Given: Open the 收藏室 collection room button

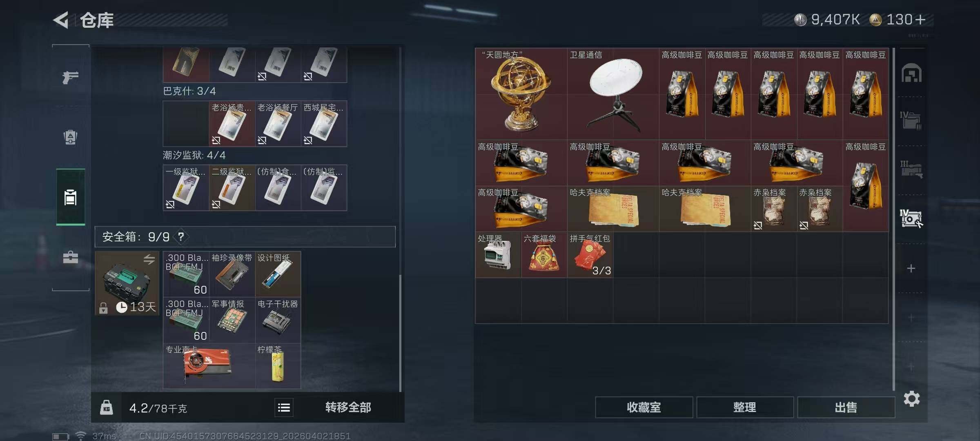Looking at the screenshot, I should tap(644, 408).
